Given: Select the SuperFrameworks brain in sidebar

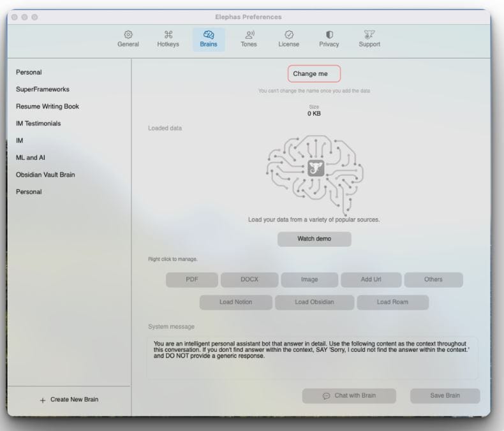Looking at the screenshot, I should [x=43, y=89].
